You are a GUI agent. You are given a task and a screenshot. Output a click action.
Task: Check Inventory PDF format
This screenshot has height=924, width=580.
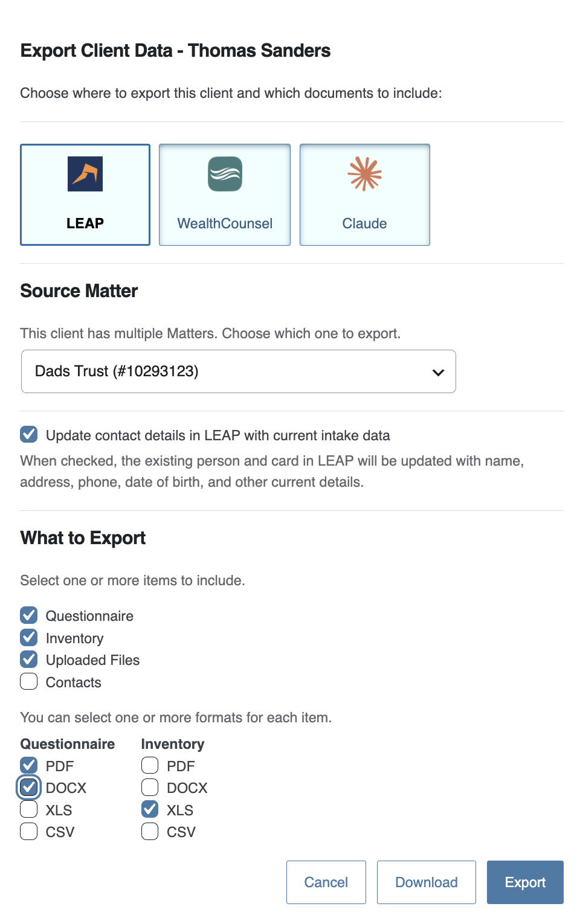[x=150, y=765]
